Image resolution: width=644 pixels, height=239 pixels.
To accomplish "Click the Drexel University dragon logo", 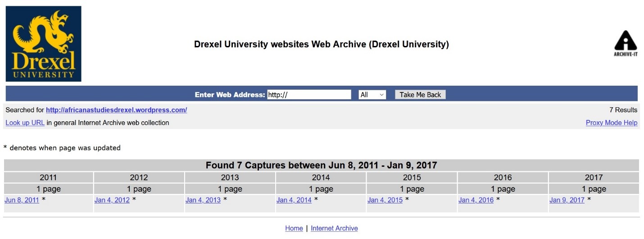I will (43, 44).
